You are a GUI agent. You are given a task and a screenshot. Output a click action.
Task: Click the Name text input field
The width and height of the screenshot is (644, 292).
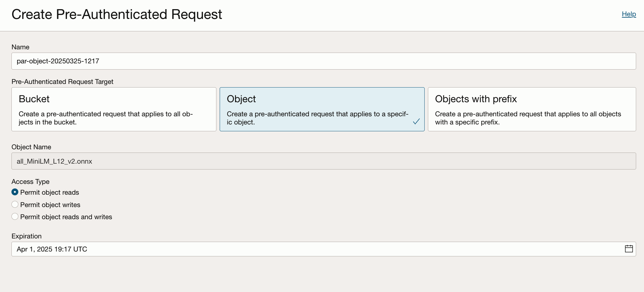point(323,61)
